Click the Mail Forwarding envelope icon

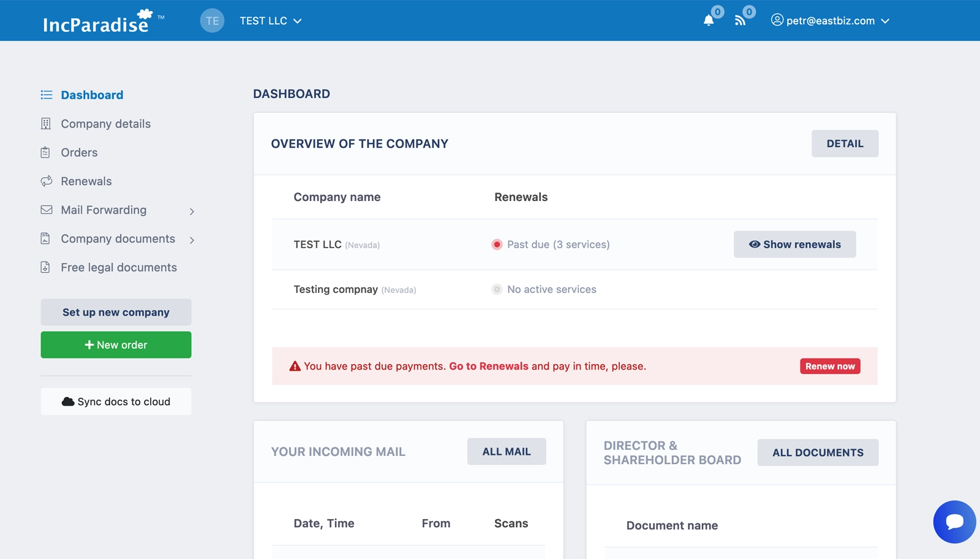coord(46,210)
